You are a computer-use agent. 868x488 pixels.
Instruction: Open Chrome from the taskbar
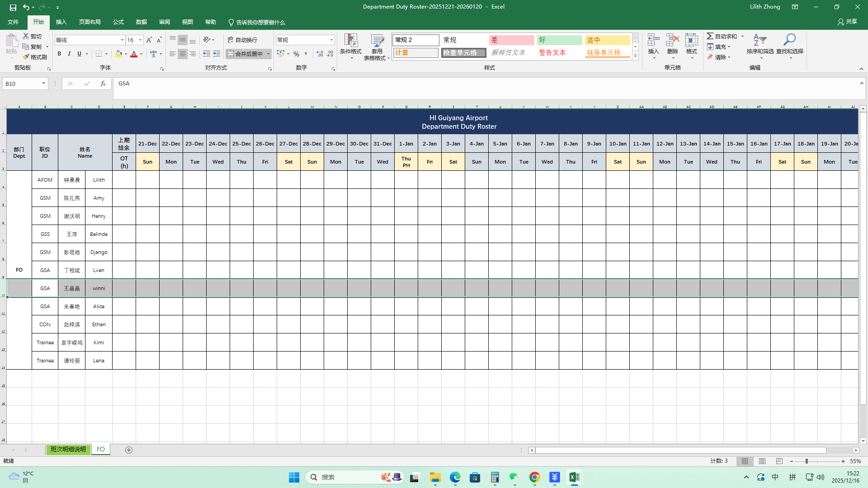(534, 478)
